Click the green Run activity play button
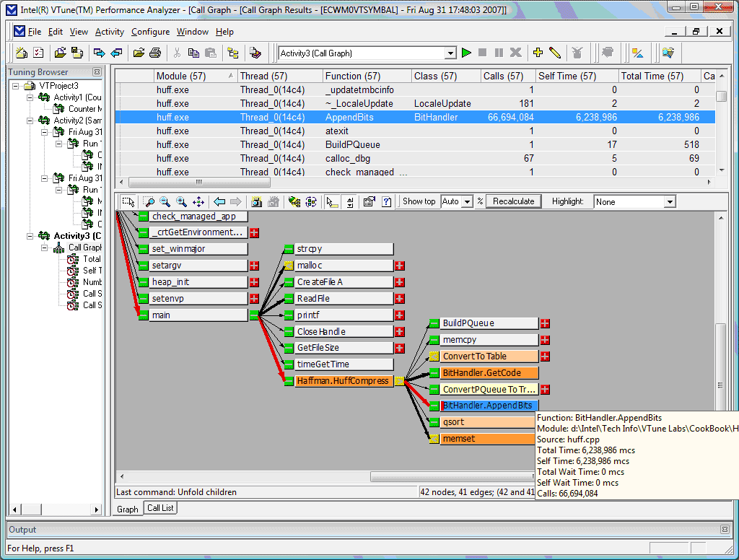 [x=467, y=53]
